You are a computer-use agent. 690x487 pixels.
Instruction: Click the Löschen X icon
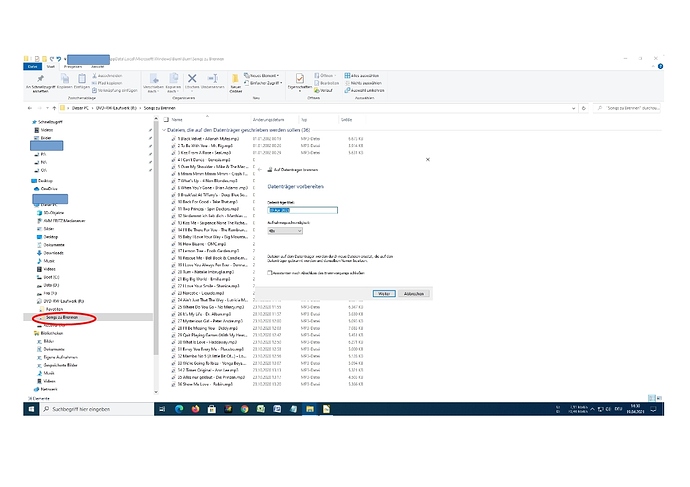coord(192,78)
